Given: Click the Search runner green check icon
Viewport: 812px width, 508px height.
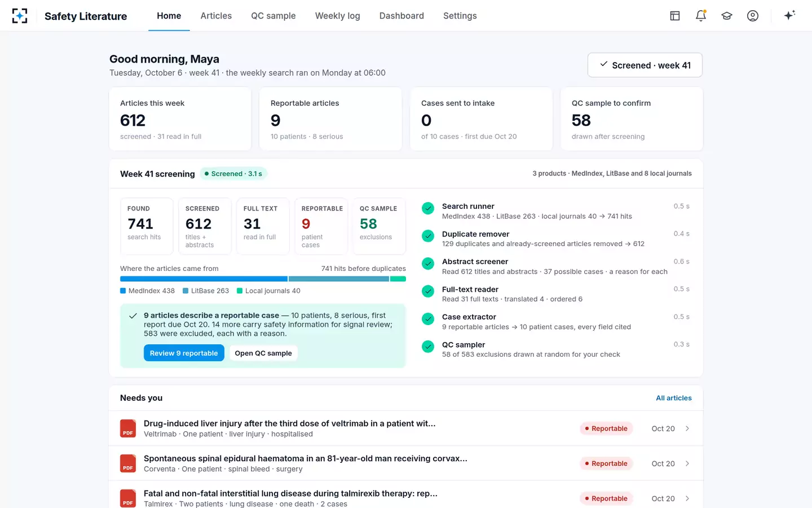Looking at the screenshot, I should [x=428, y=208].
